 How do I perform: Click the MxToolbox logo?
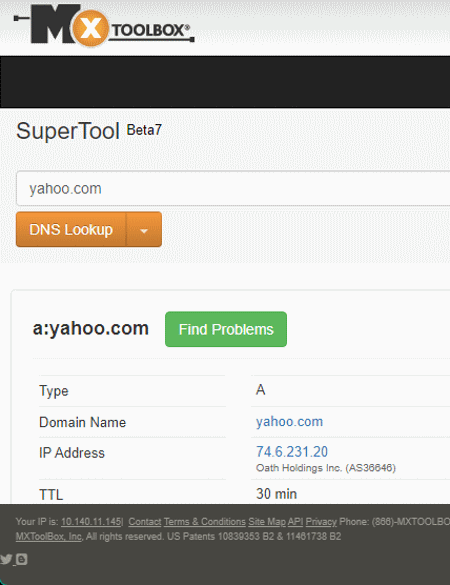[x=104, y=25]
